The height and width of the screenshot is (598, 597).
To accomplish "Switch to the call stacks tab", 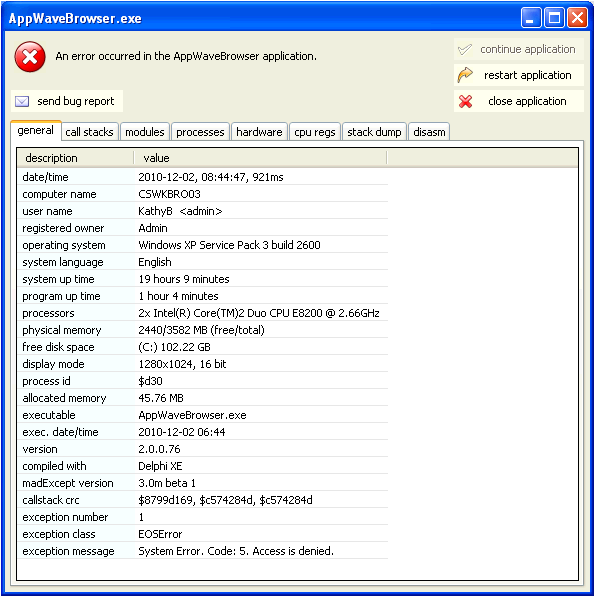I will click(89, 132).
